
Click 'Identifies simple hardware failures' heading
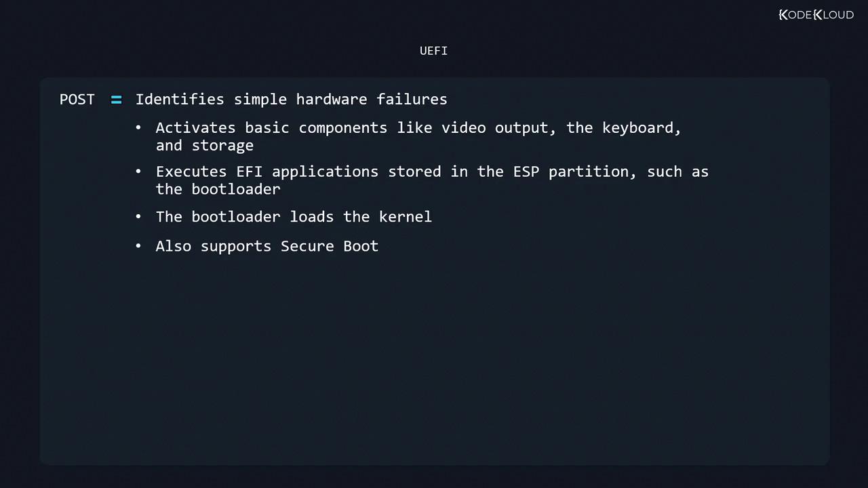coord(291,100)
